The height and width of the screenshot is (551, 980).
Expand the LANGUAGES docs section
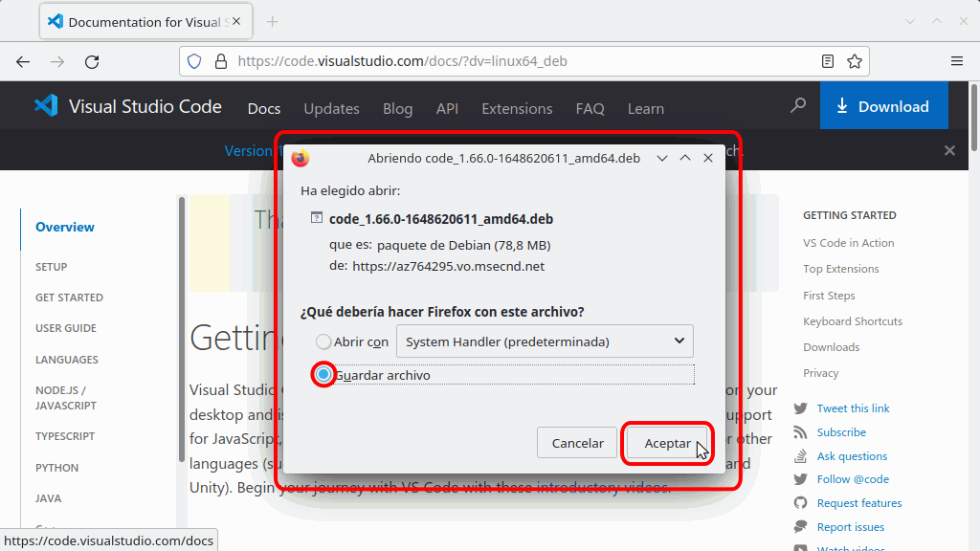67,360
